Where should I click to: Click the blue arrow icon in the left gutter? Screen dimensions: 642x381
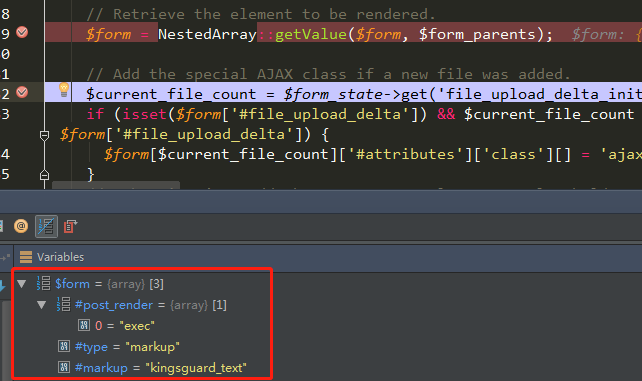pyautogui.click(x=2, y=286)
